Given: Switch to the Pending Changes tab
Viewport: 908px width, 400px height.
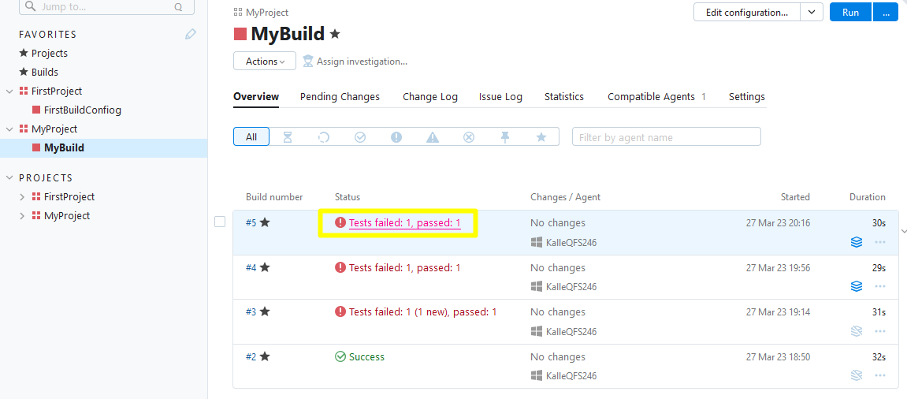Looking at the screenshot, I should click(x=340, y=97).
